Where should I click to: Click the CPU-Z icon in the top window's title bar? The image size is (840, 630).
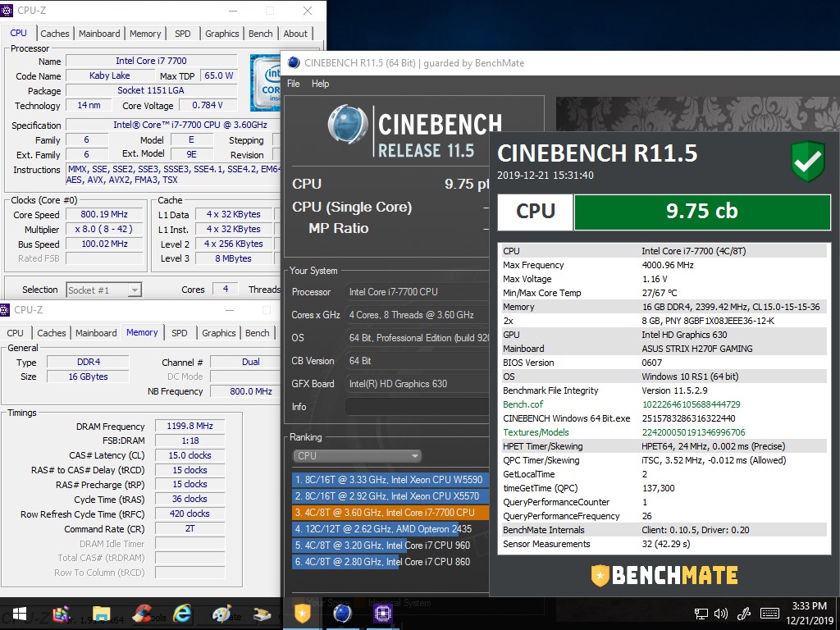(x=7, y=10)
